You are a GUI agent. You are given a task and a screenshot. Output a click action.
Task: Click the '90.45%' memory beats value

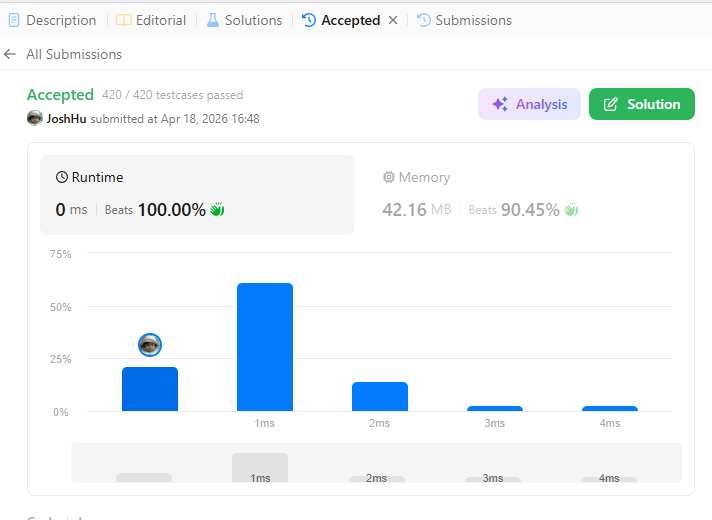pyautogui.click(x=530, y=210)
